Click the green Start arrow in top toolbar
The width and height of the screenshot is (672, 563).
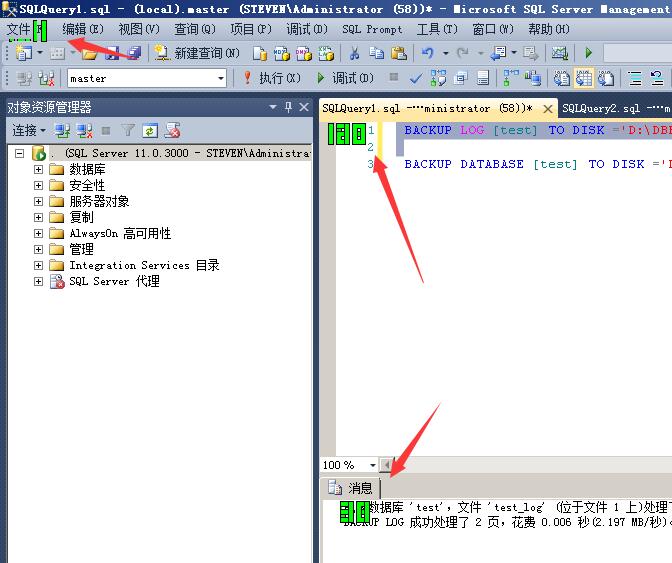588,53
